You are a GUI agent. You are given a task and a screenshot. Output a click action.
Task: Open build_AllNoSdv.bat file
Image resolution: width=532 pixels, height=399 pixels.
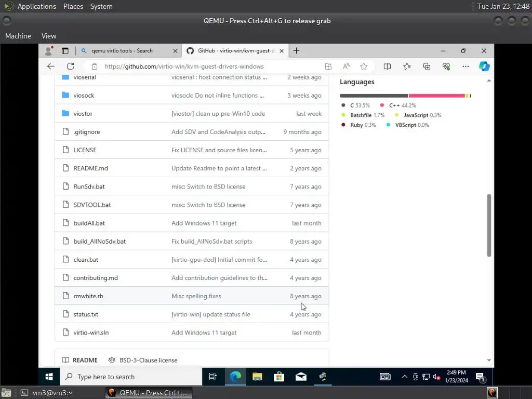point(99,241)
